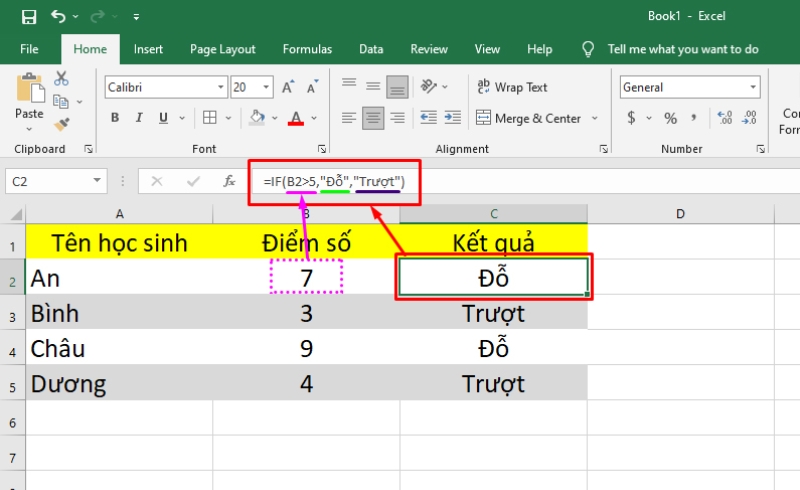Click the Borders icon

tap(210, 118)
